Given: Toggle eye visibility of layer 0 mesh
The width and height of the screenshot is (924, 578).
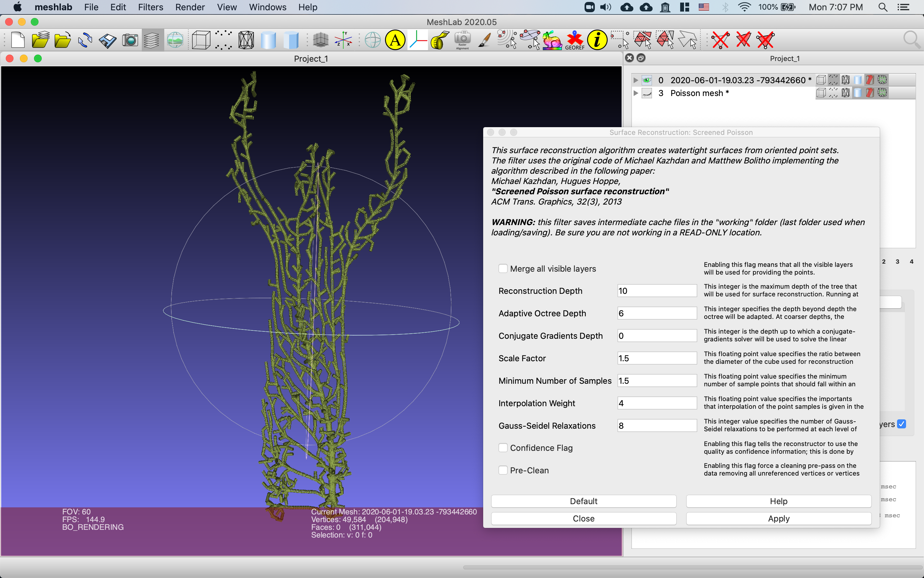Looking at the screenshot, I should coord(647,80).
